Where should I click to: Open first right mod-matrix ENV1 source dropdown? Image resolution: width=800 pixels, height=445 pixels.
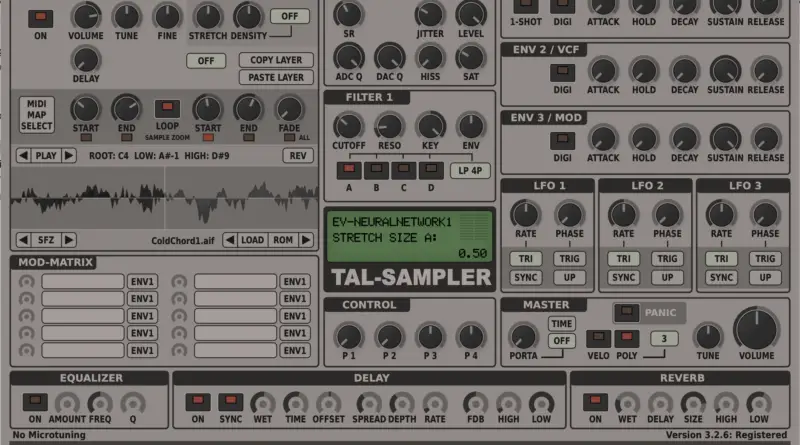295,282
